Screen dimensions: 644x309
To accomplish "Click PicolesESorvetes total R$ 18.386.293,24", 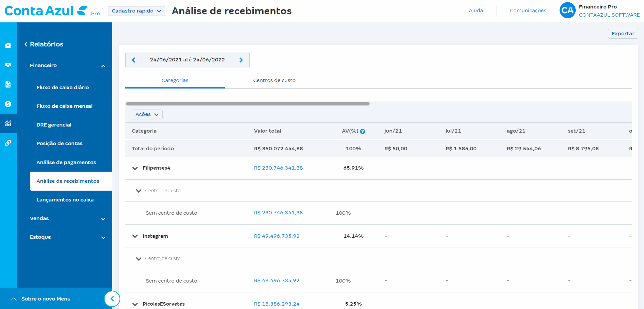I will coord(276,304).
